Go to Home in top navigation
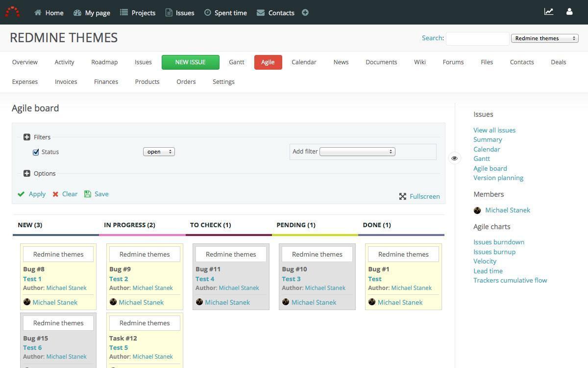588x368 pixels. [x=49, y=13]
